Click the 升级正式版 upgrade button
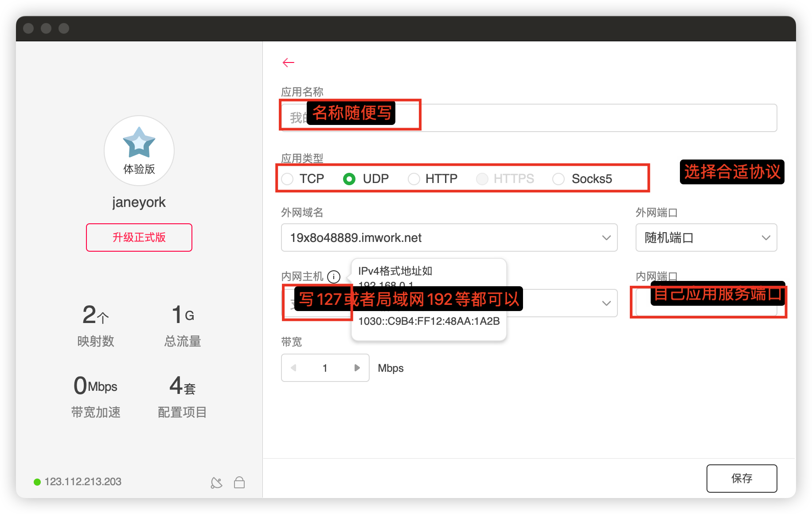 click(139, 238)
